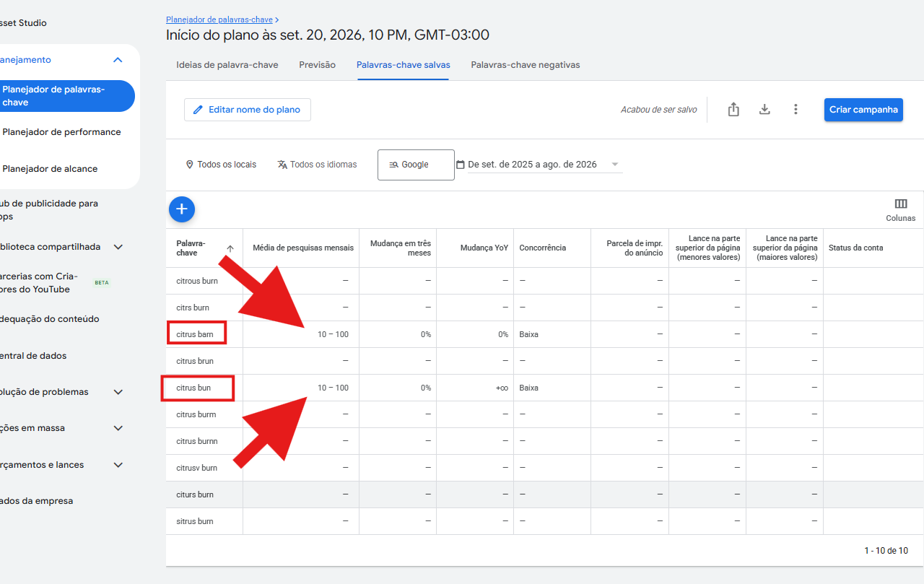Follow the Planejador de palavras-chave breadcrumb link
This screenshot has height=584, width=924.
[x=219, y=19]
